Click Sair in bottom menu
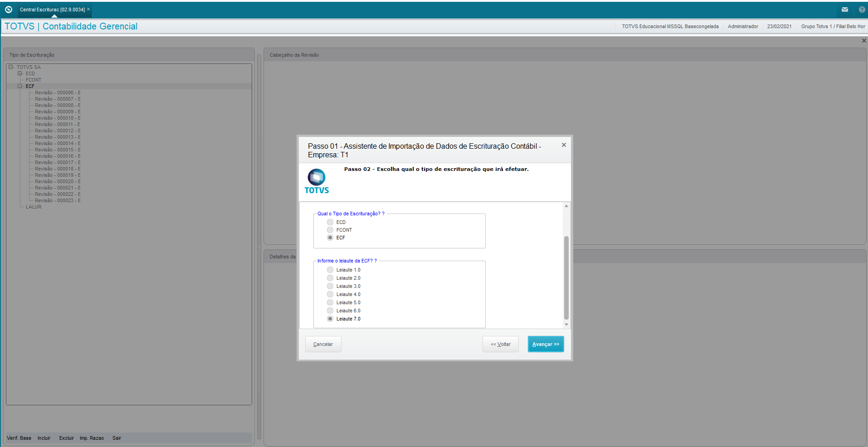The image size is (868, 447). click(117, 438)
